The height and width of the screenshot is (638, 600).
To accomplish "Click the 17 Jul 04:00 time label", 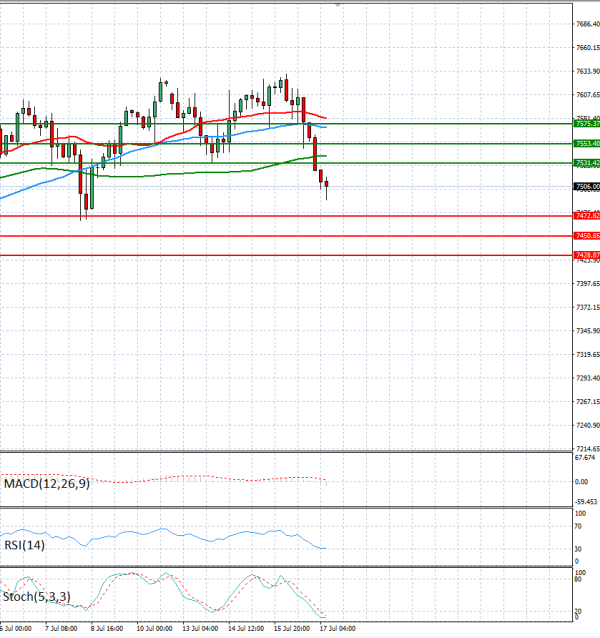I will click(337, 629).
